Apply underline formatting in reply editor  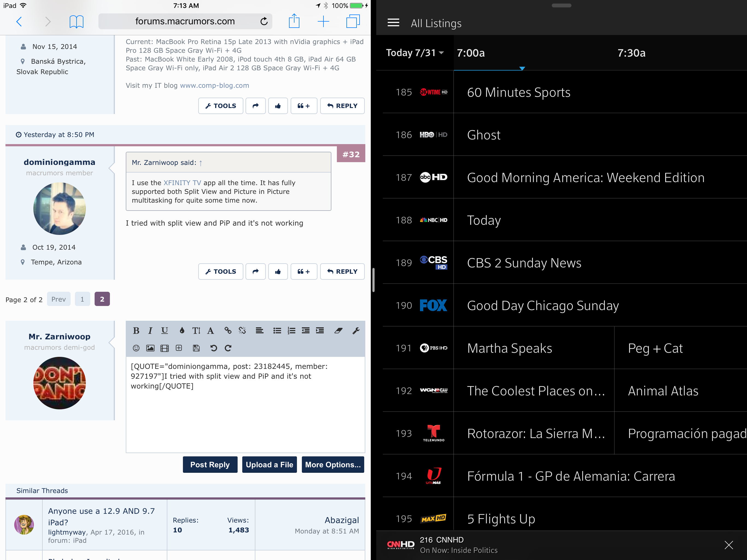[164, 331]
